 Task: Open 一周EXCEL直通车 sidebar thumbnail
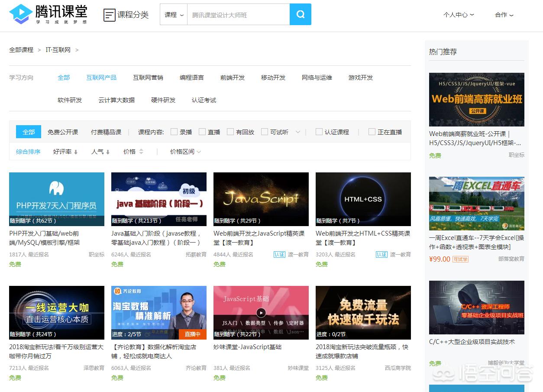click(477, 204)
